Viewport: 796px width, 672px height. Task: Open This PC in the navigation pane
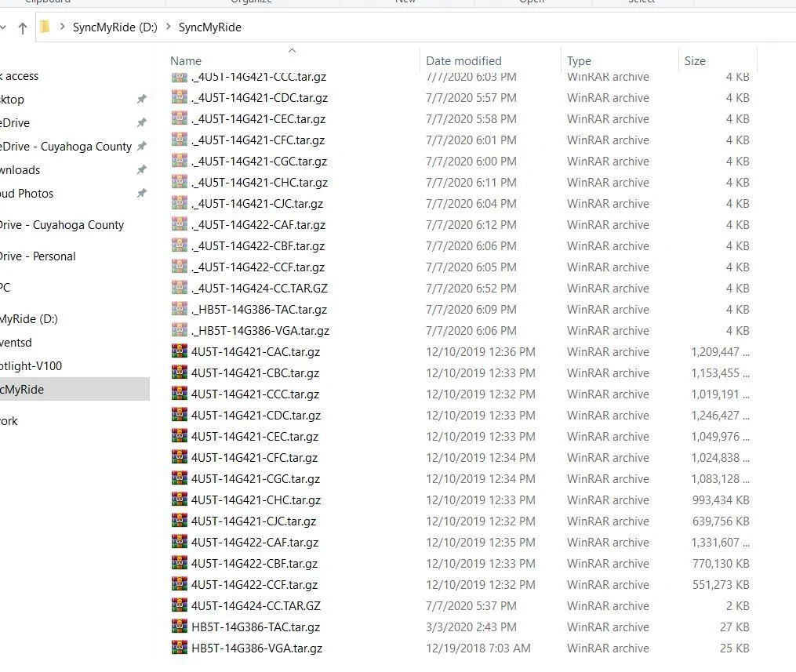(5, 287)
